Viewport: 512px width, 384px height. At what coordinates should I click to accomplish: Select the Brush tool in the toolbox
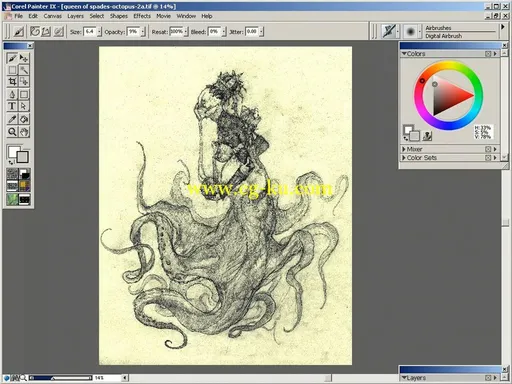point(12,58)
